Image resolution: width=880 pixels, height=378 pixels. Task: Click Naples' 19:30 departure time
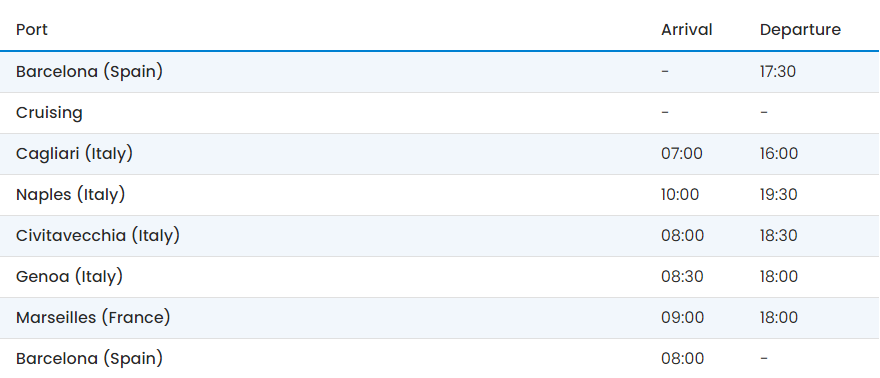click(779, 195)
